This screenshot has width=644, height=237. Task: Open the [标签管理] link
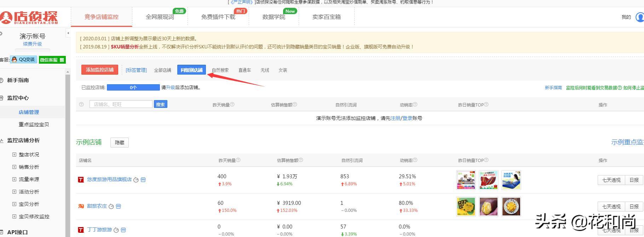pyautogui.click(x=136, y=70)
